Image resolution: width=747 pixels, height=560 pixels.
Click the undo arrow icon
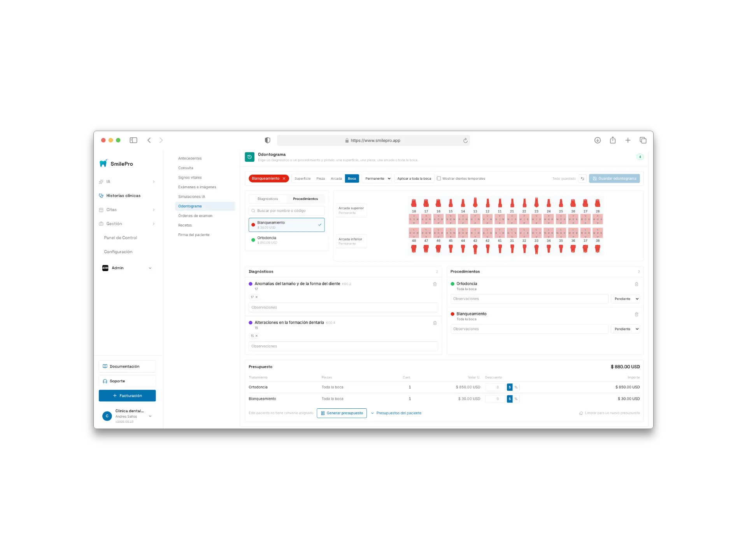[582, 178]
